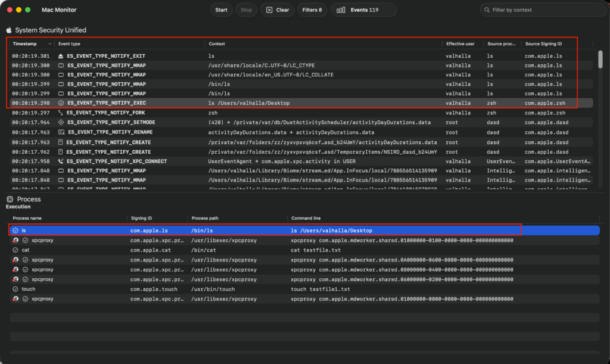This screenshot has height=364, width=610.
Task: Click the diamond icon beside NOTIFY_SETMODE event
Action: tap(61, 122)
